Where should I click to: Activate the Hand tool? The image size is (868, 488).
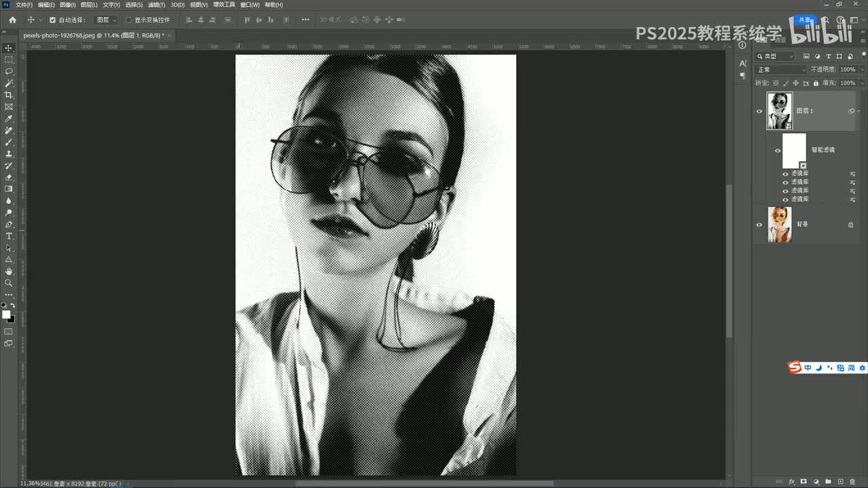point(9,271)
